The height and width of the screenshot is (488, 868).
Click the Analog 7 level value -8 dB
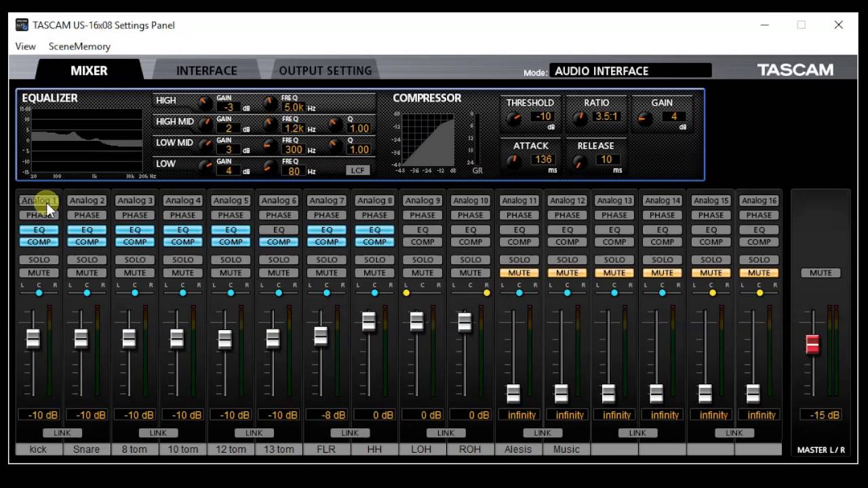327,415
